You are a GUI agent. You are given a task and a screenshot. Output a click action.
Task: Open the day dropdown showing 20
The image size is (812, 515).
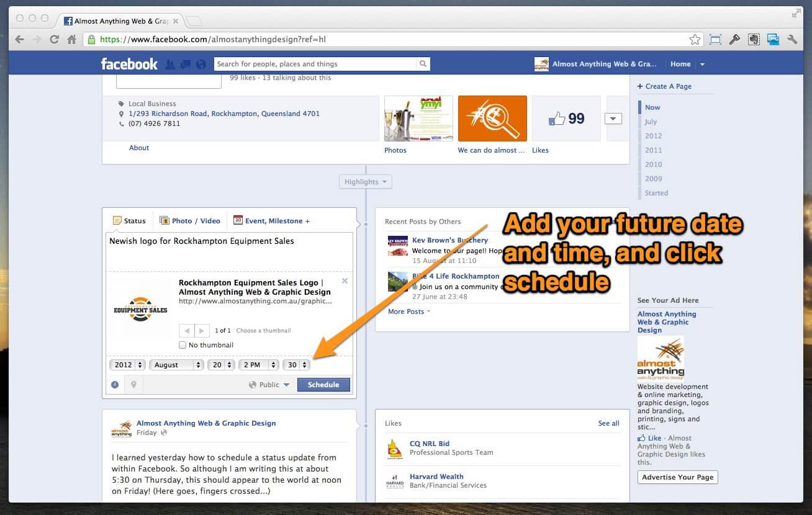222,365
